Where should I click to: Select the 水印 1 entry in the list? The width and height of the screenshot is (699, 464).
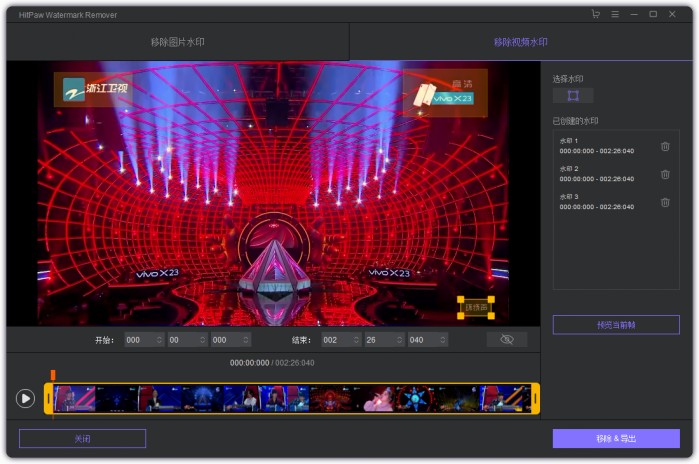(616, 146)
